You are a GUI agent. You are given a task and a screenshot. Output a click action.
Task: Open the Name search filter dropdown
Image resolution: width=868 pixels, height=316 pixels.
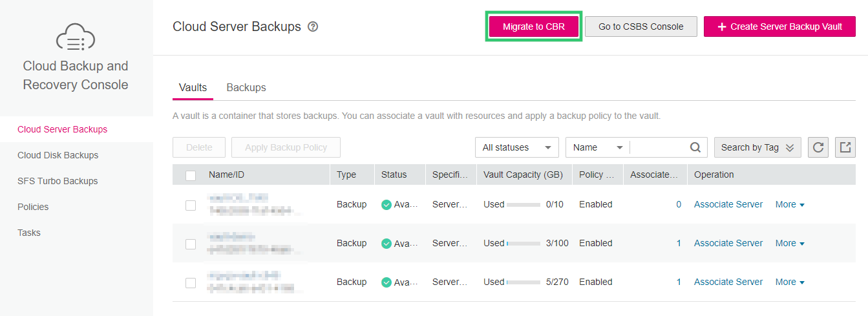click(x=597, y=147)
